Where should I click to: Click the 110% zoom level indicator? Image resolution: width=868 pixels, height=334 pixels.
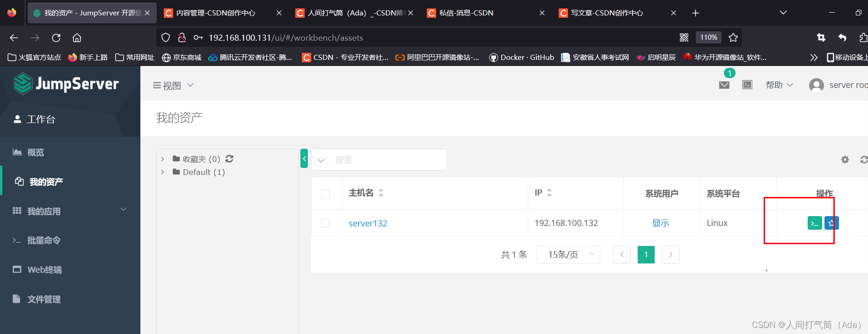point(708,37)
